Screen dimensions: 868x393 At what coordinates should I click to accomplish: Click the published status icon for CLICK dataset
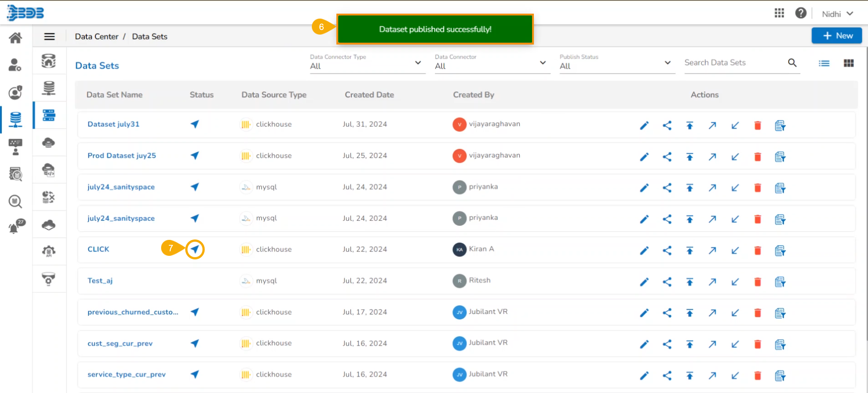195,249
